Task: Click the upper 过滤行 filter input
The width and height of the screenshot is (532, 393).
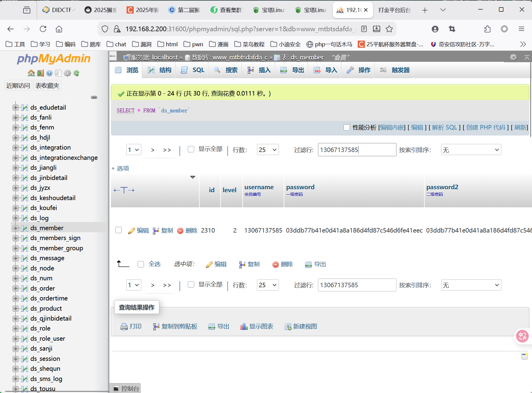Action: coord(357,150)
